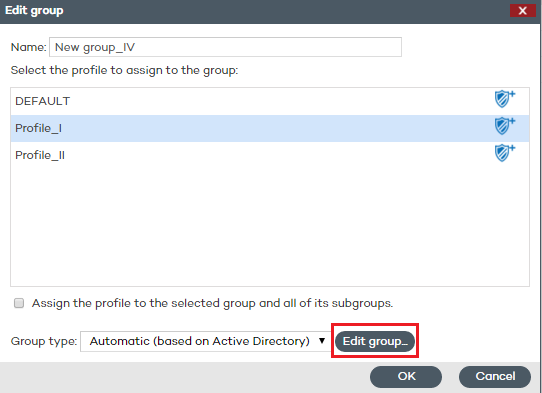Expand the Group type dropdown arrow

click(322, 341)
